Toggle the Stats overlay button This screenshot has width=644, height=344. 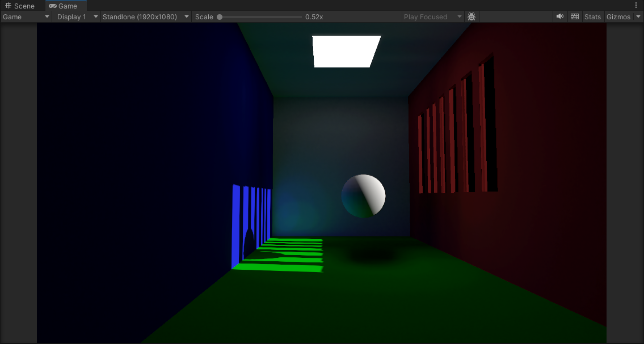[x=592, y=17]
